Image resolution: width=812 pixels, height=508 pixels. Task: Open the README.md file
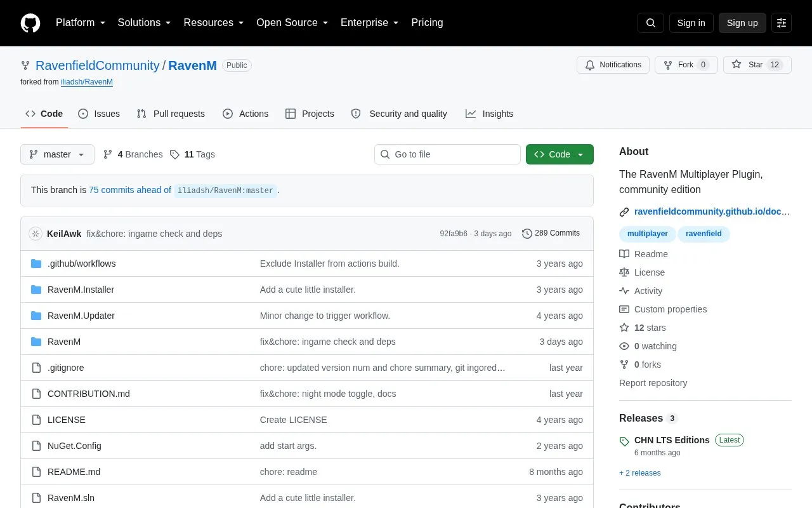click(x=74, y=472)
